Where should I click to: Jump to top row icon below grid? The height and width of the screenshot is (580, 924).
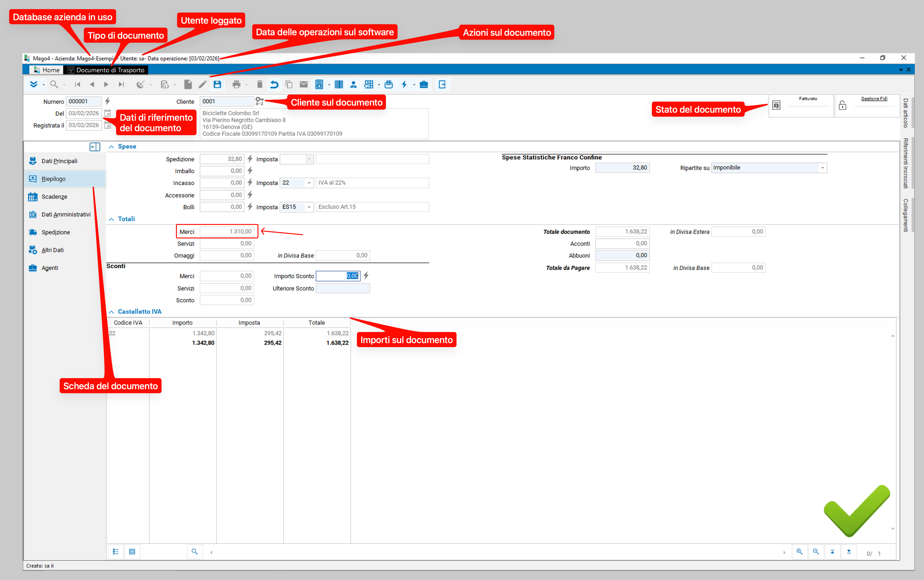click(832, 552)
